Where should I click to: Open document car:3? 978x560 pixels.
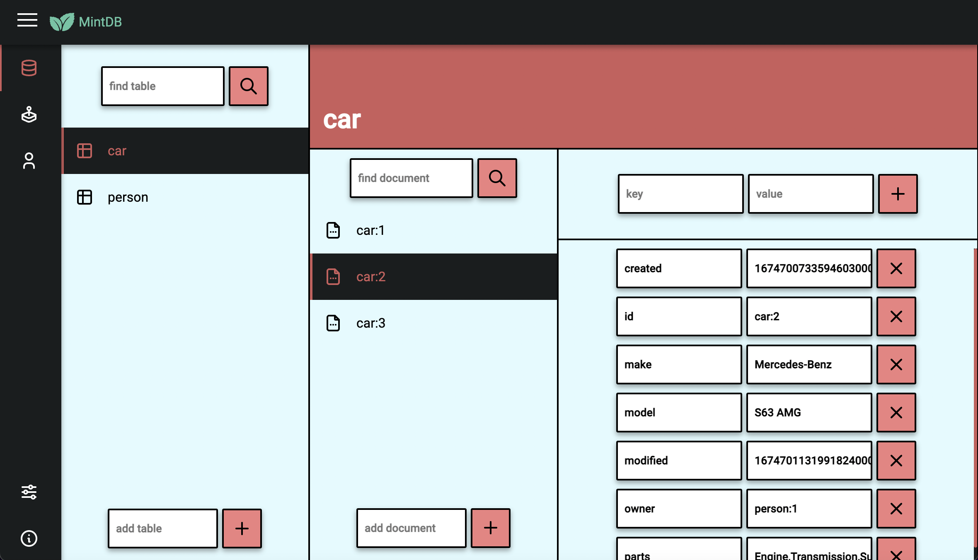371,323
